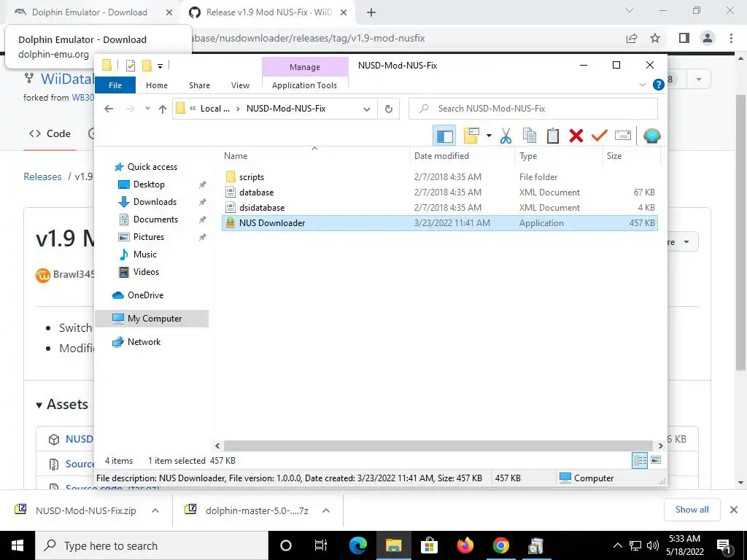
Task: Refresh the NUSD-Mod-NUS-Fix folder
Action: click(388, 109)
